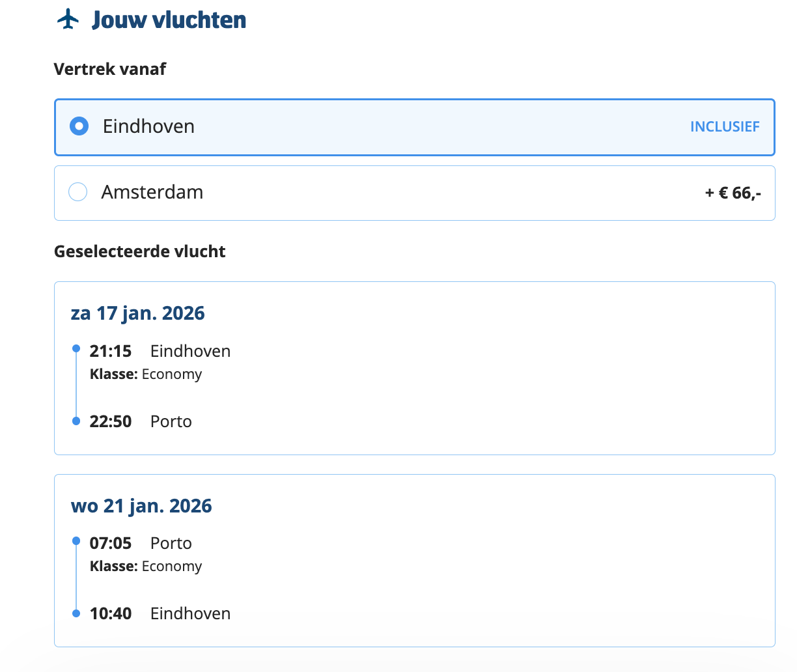The image size is (797, 672).
Task: Click Eindhoven arrival in the return flight
Action: (190, 614)
